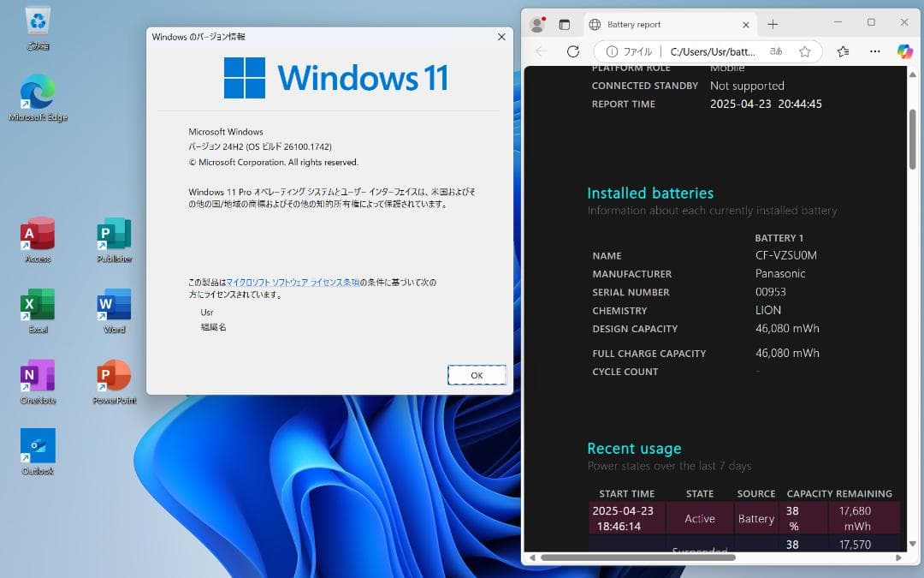Open Copilot from the Edge toolbar
This screenshot has height=578, width=924.
pos(904,51)
